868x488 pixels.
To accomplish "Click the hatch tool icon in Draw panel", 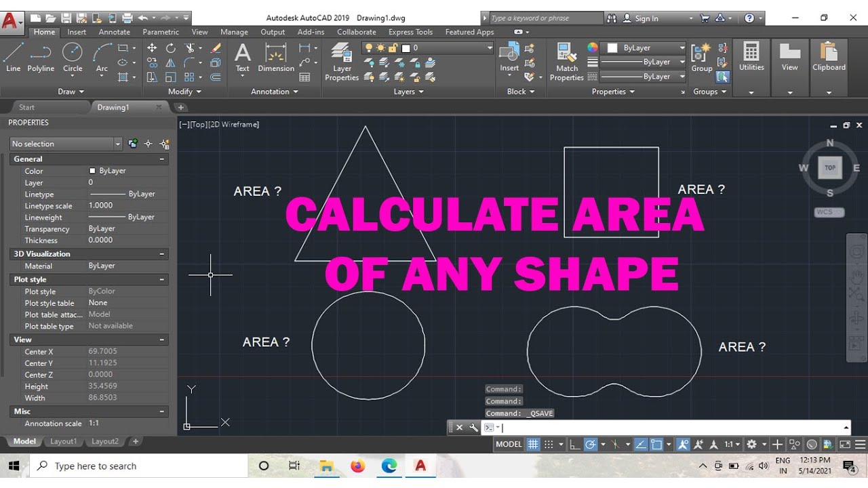I will (123, 77).
